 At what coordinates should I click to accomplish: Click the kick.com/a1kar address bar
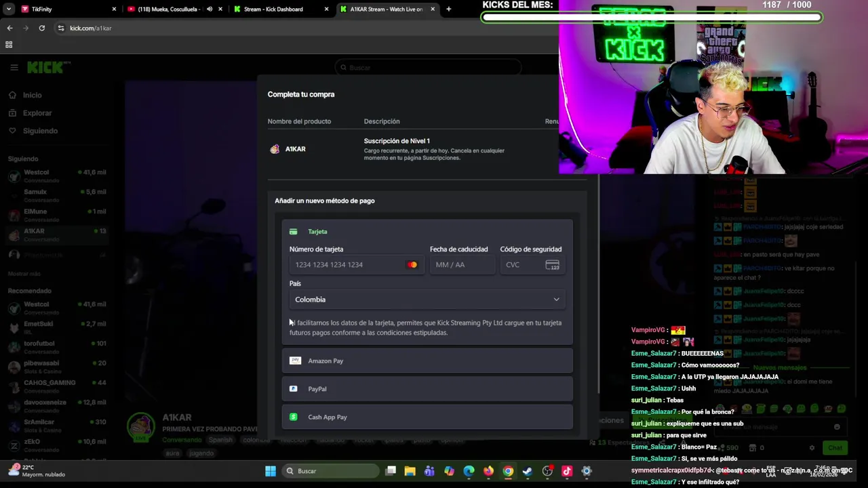click(305, 28)
